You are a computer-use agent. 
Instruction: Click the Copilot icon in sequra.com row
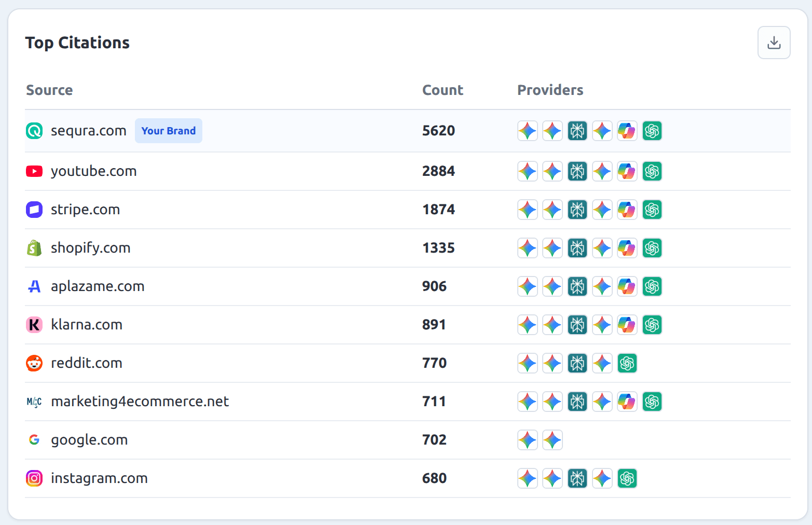[x=627, y=131]
